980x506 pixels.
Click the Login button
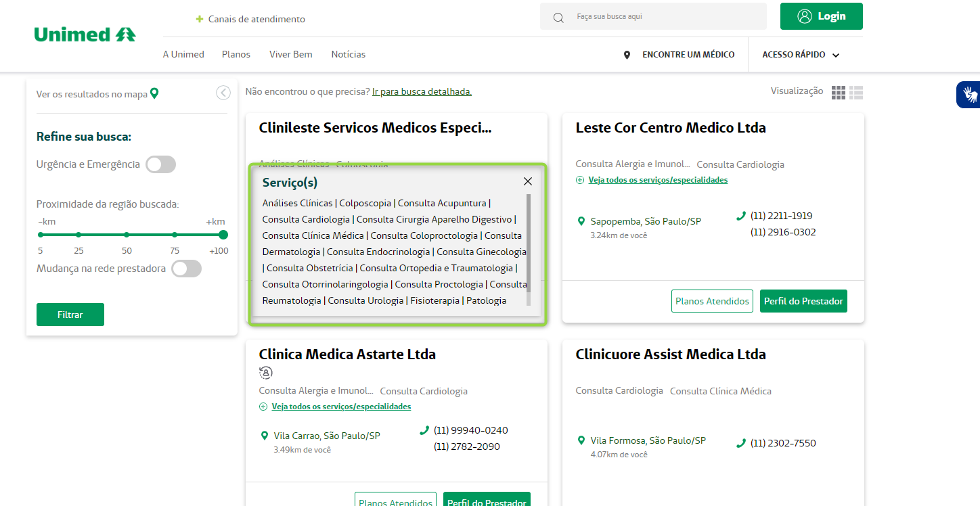[x=822, y=16]
